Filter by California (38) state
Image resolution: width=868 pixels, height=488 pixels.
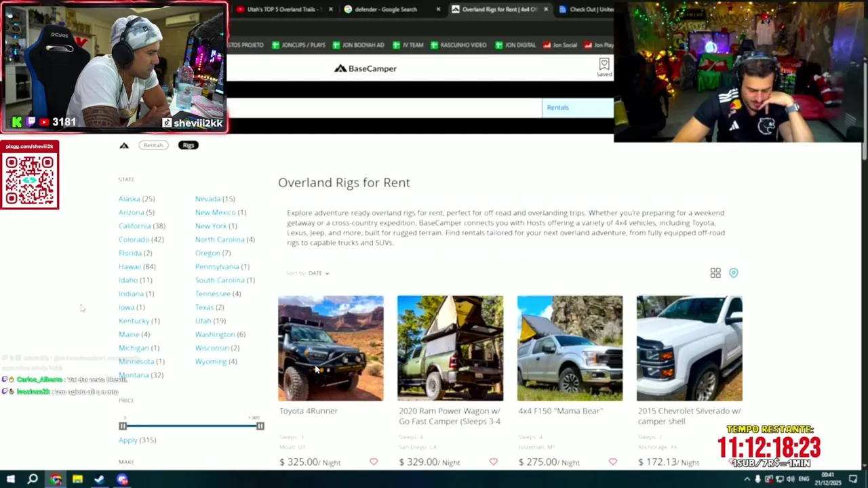click(x=142, y=226)
